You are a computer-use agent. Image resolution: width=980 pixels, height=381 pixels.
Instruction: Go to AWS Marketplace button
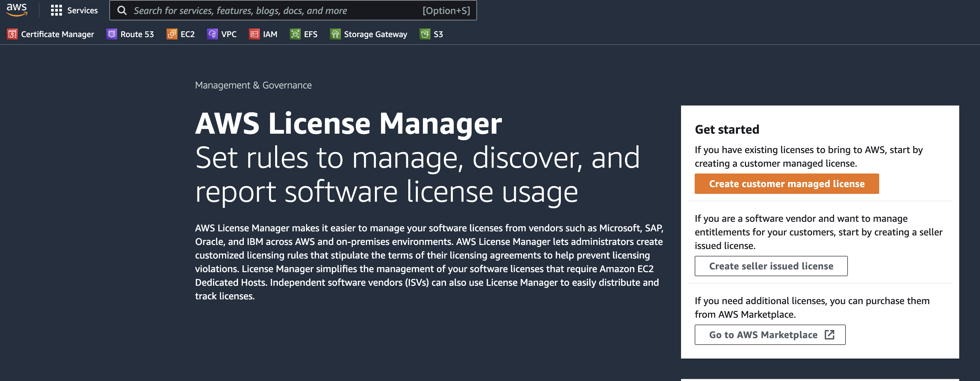point(770,335)
